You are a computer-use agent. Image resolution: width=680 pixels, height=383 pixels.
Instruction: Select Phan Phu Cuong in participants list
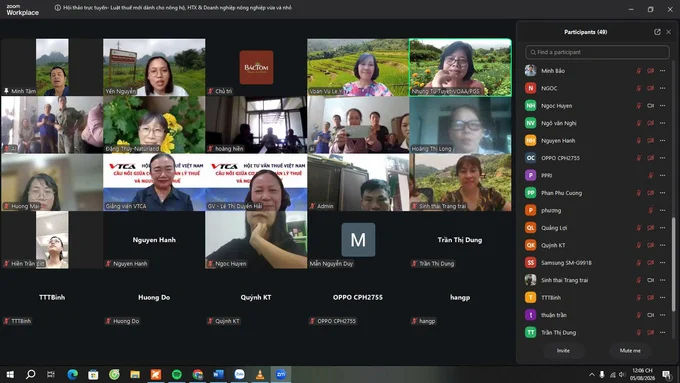click(597, 193)
